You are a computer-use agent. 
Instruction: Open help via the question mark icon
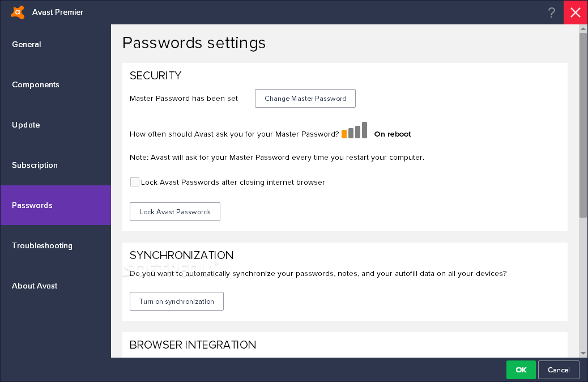[x=551, y=12]
